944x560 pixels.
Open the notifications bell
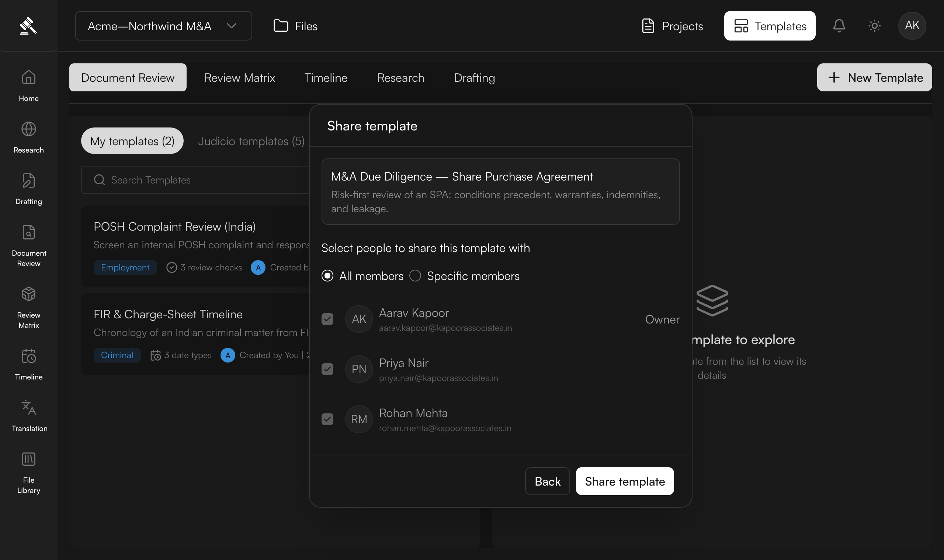point(839,26)
